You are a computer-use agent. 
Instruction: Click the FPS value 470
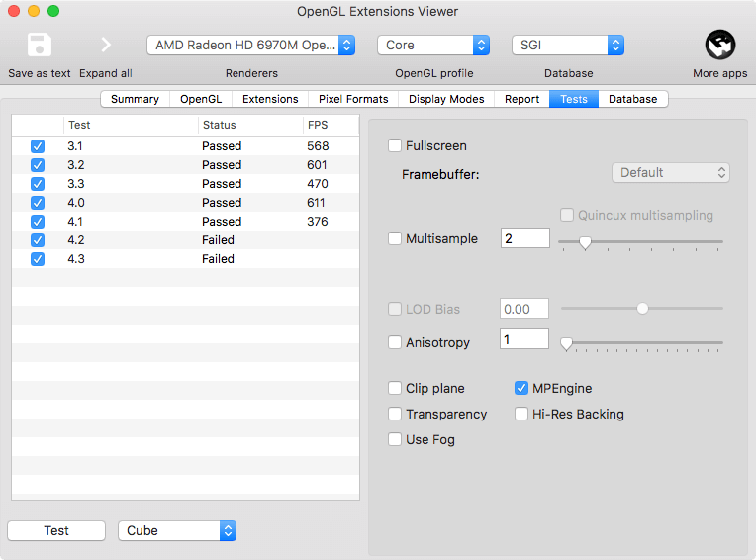click(x=318, y=184)
